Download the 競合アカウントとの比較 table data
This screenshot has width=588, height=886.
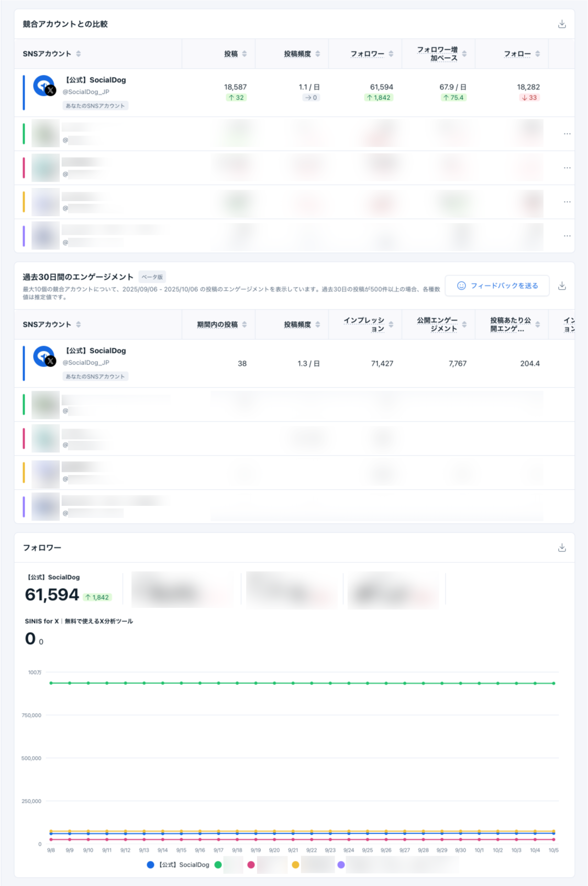562,24
